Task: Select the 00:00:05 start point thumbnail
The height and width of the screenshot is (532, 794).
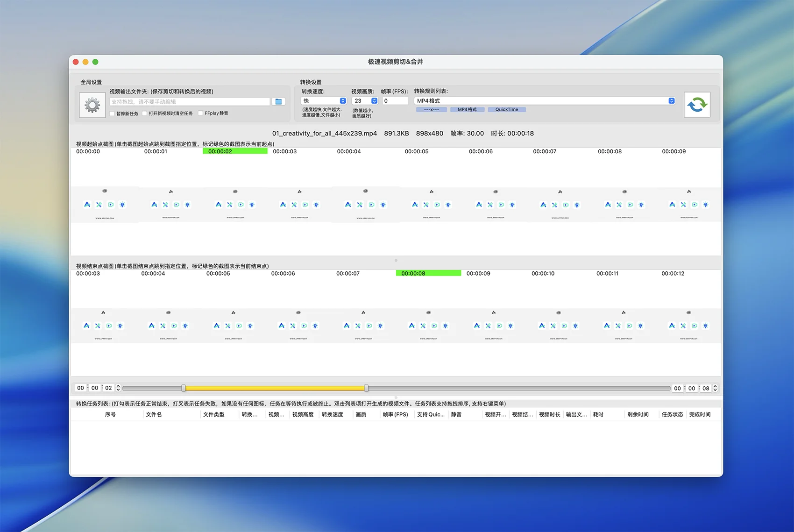Action: pos(431,204)
